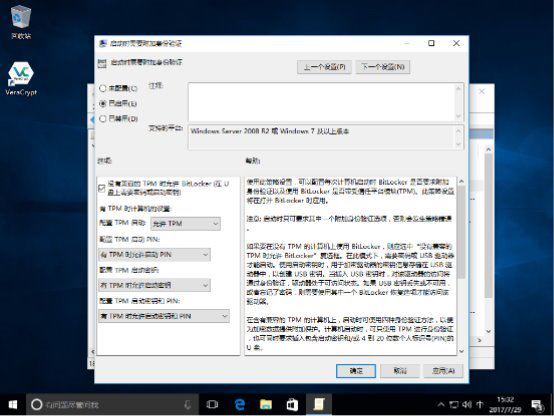The height and width of the screenshot is (416, 554).
Task: Click the comment box scroll up arrow
Action: [458, 88]
